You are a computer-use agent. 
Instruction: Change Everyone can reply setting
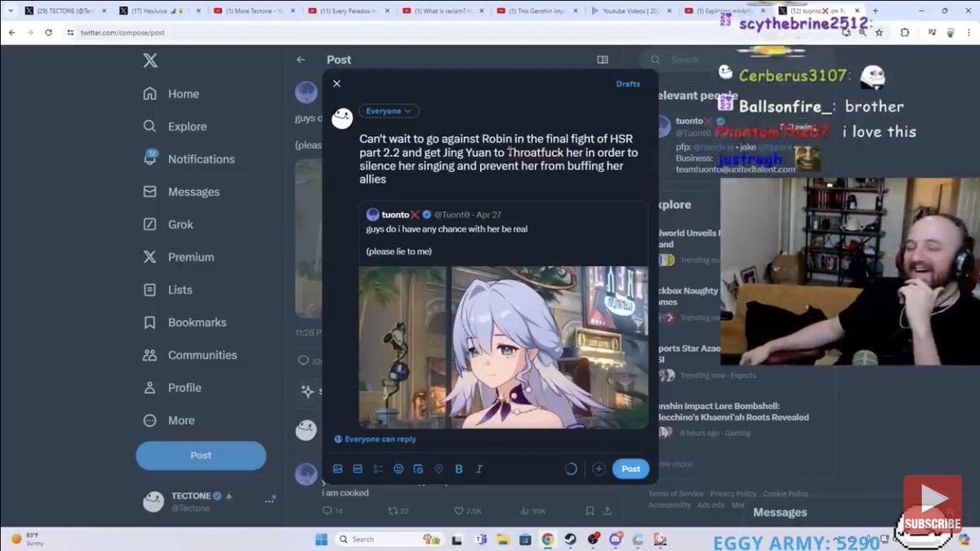point(375,439)
